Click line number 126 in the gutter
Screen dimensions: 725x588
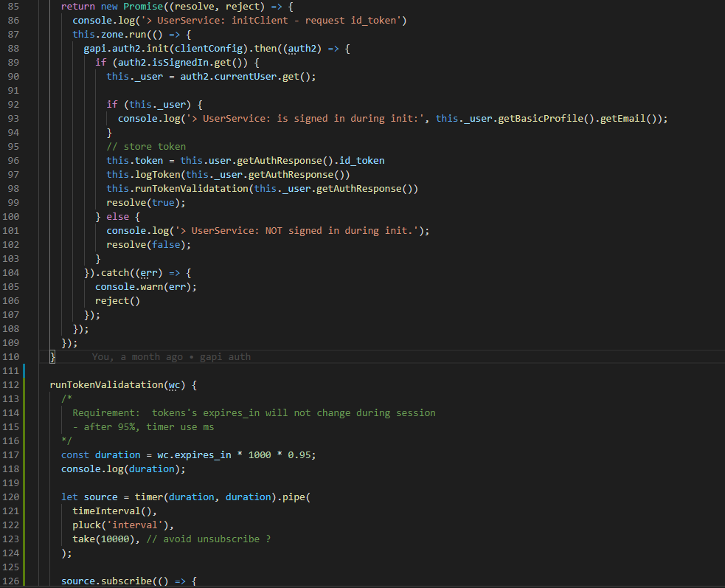pos(10,581)
